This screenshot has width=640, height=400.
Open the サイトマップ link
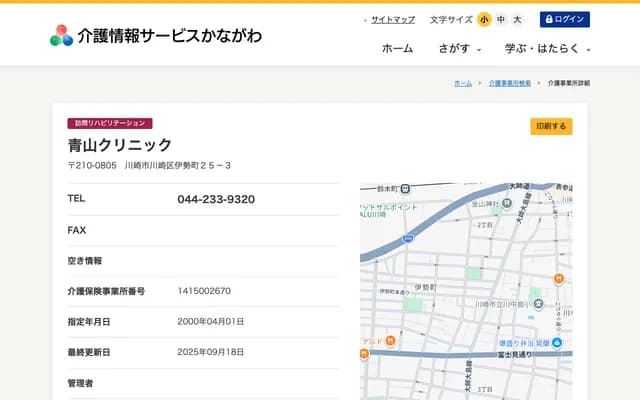coord(393,20)
